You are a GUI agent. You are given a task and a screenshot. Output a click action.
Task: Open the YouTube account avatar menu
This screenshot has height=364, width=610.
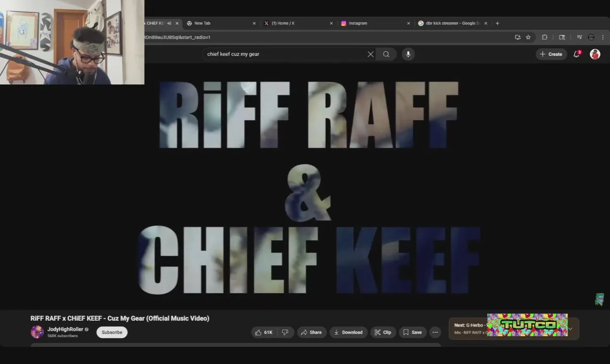(595, 54)
